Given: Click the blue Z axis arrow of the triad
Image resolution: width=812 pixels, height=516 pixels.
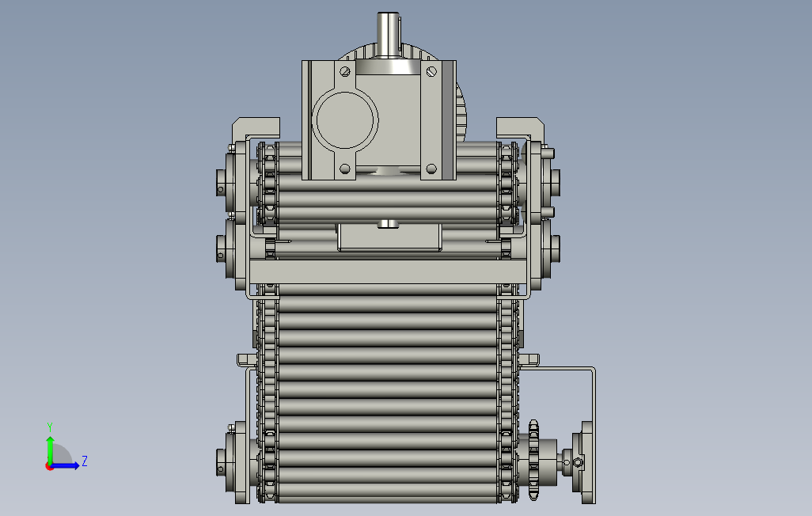Looking at the screenshot, I should pos(66,465).
